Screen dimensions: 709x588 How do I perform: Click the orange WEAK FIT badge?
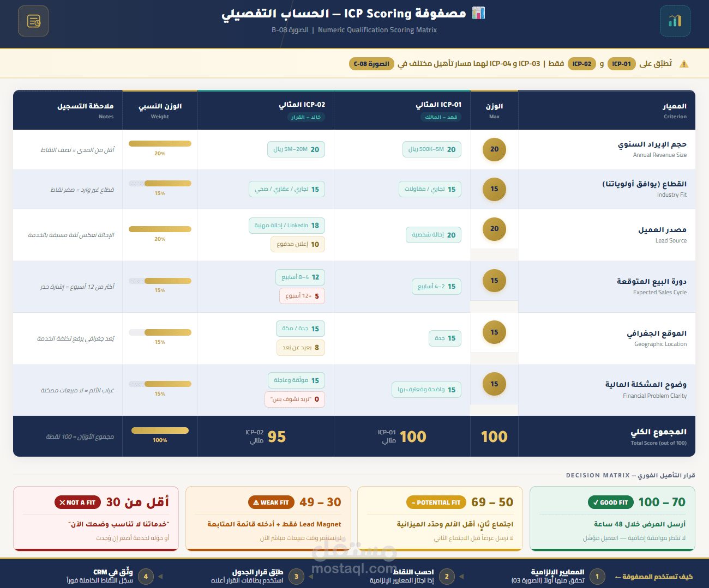[271, 502]
